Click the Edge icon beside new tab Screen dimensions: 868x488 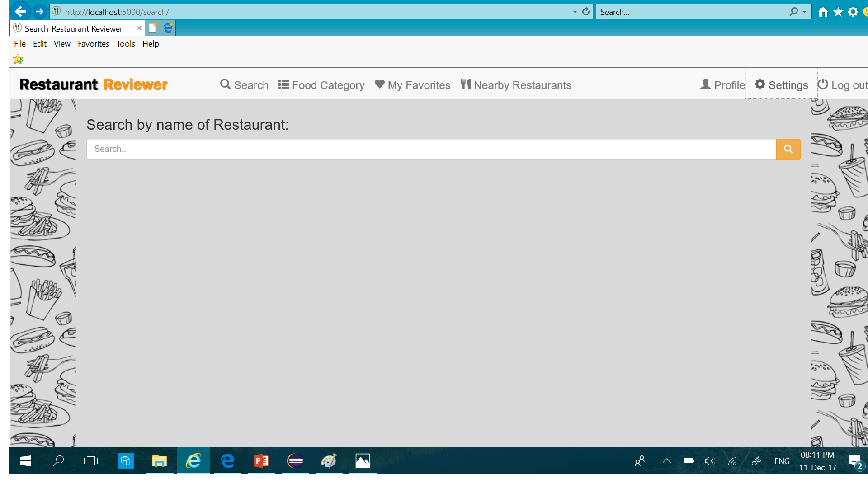pos(168,28)
